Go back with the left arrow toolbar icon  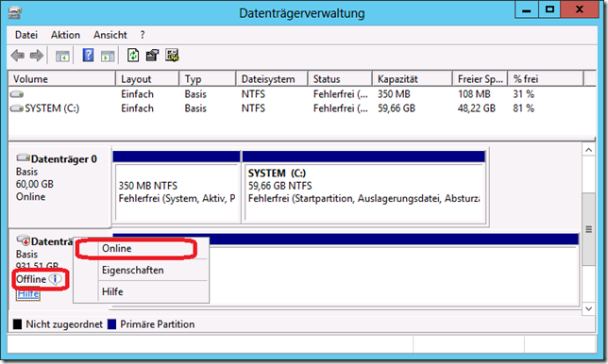coord(17,56)
